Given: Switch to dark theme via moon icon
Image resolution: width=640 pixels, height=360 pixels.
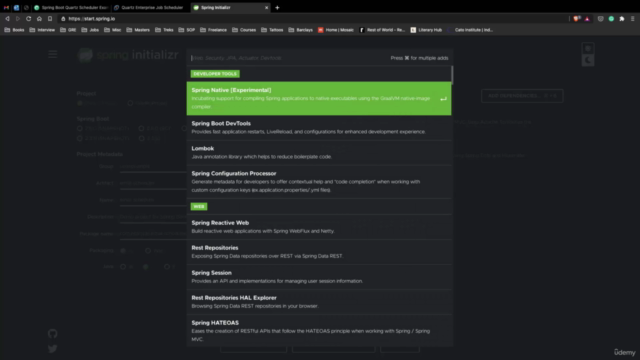Looking at the screenshot, I should (x=588, y=60).
